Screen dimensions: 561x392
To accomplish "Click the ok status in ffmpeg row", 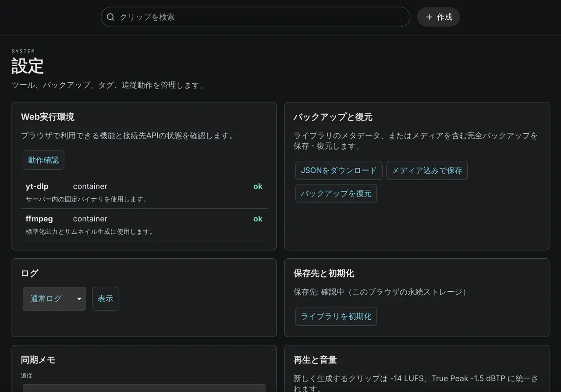I will point(258,219).
